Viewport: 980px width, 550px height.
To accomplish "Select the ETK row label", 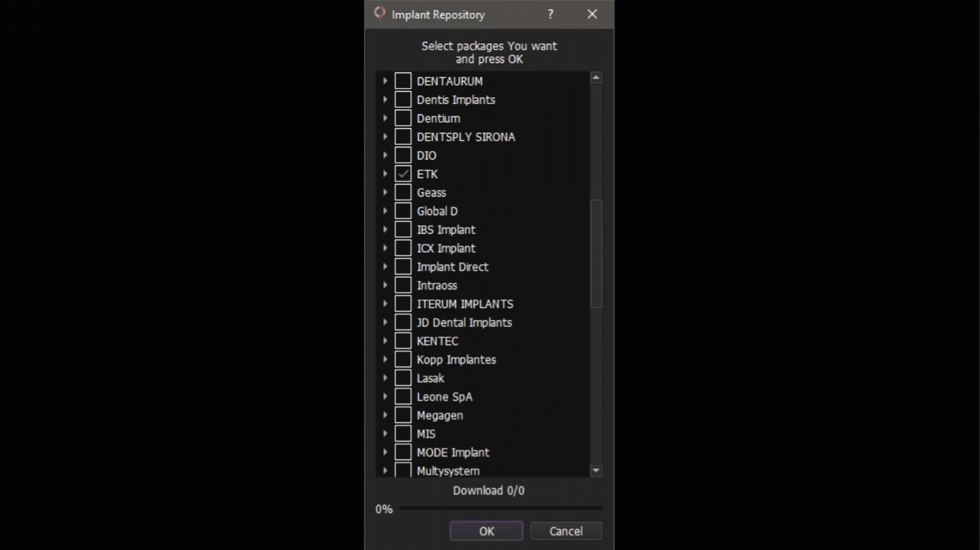I will pos(427,174).
